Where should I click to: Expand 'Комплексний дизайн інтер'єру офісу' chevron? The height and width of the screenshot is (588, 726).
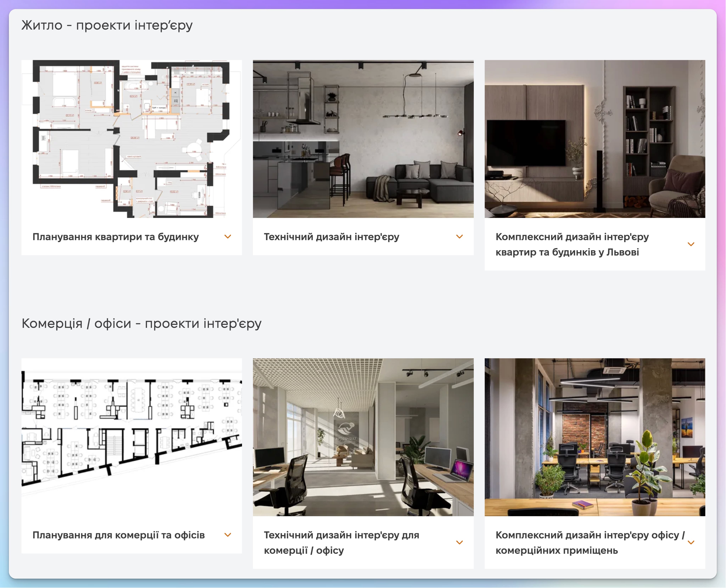[x=691, y=543]
